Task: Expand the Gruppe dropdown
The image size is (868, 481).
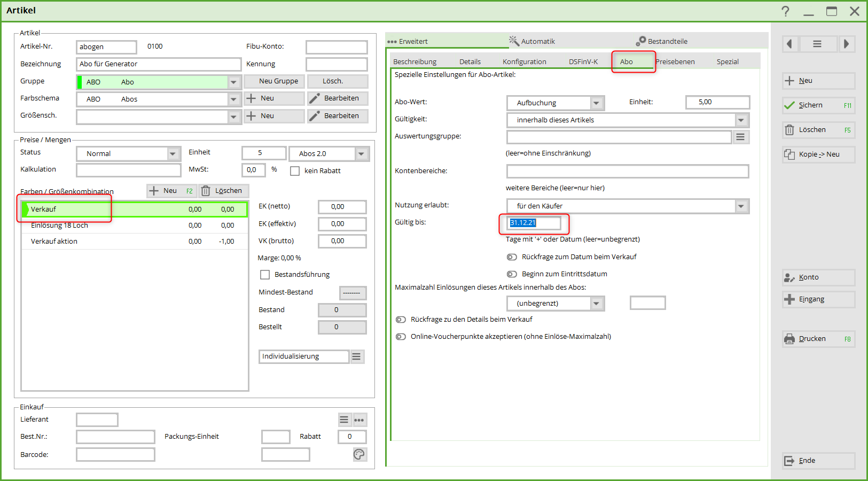Action: coord(233,82)
